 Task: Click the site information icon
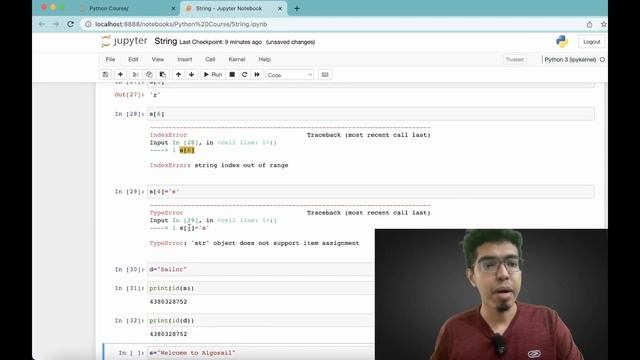88,24
